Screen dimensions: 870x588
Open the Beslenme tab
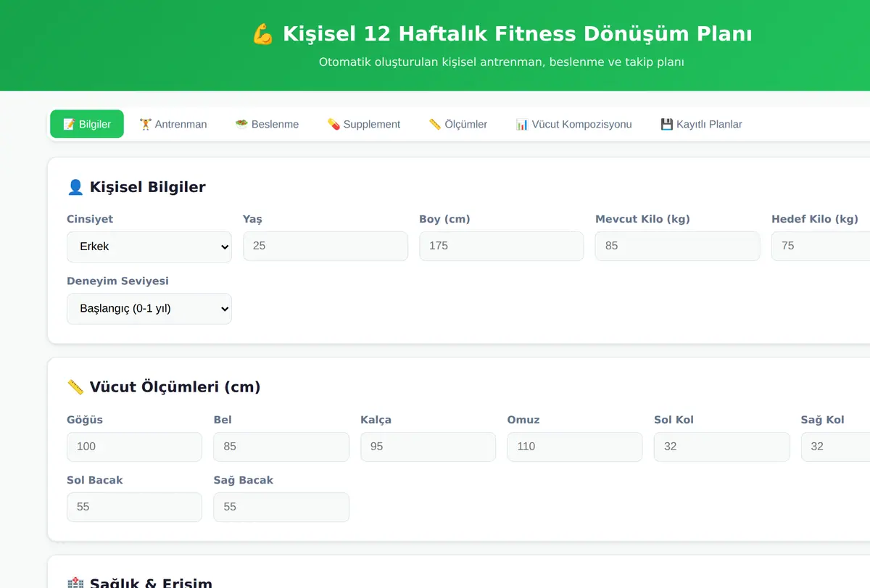point(267,124)
